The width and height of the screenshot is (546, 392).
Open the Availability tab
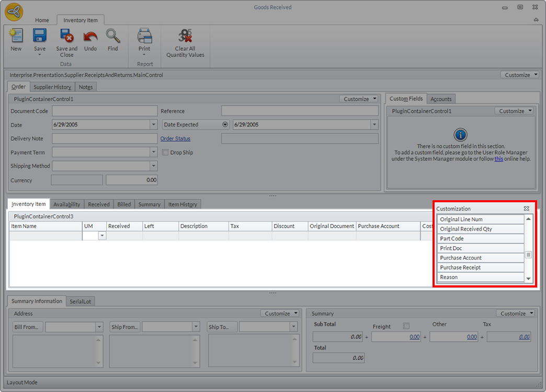66,204
